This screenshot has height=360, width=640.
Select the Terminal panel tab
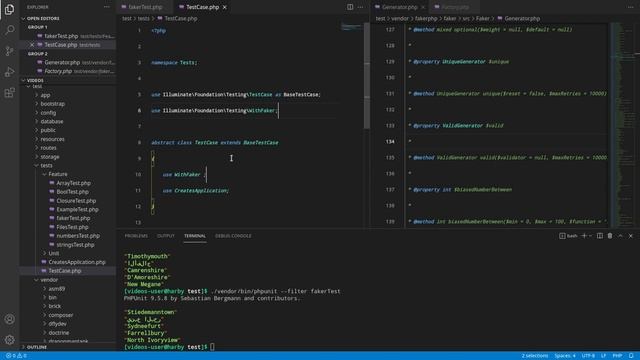tap(195, 236)
